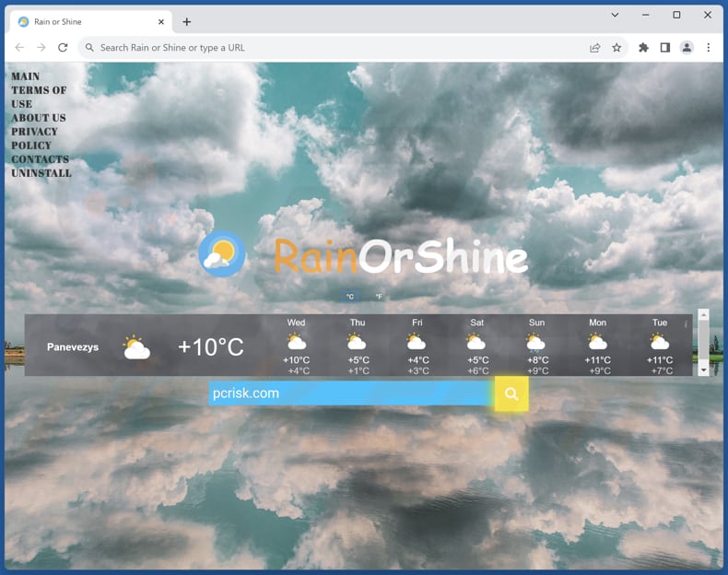Click the weather widget scrollbar thumb
This screenshot has height=575, width=728.
pyautogui.click(x=703, y=340)
